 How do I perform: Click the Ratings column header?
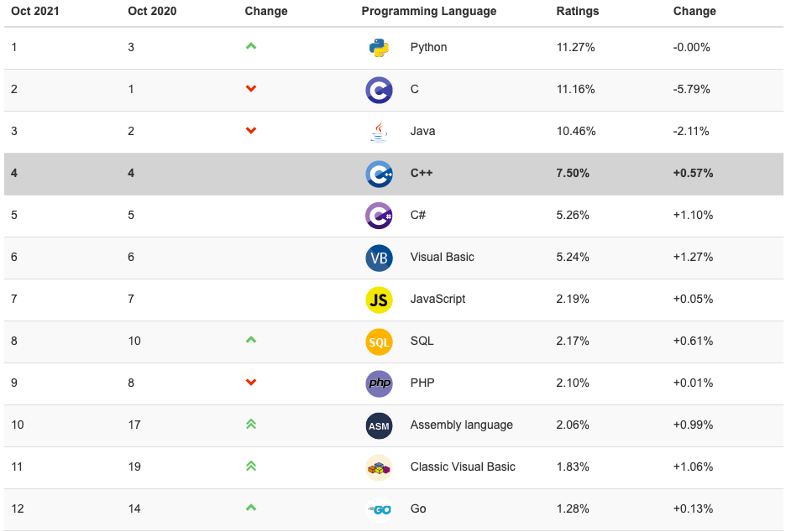tap(578, 11)
